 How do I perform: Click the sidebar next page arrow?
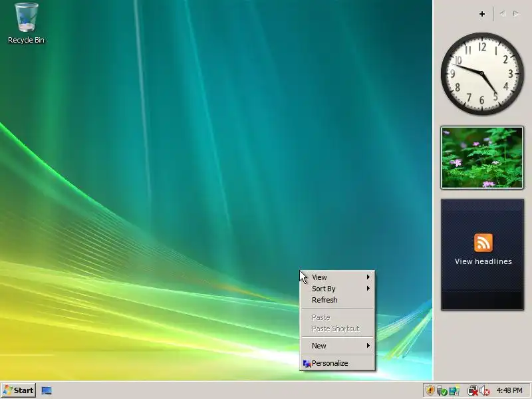click(x=516, y=14)
